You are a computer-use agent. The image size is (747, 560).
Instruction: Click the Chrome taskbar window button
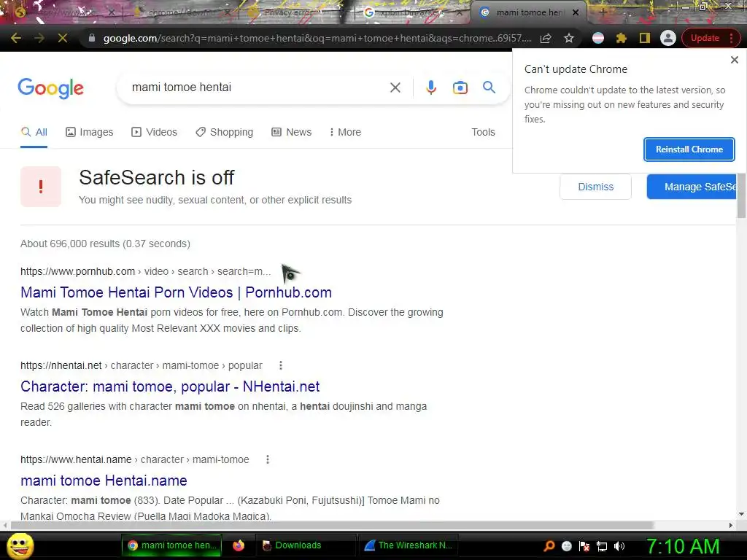tap(171, 545)
